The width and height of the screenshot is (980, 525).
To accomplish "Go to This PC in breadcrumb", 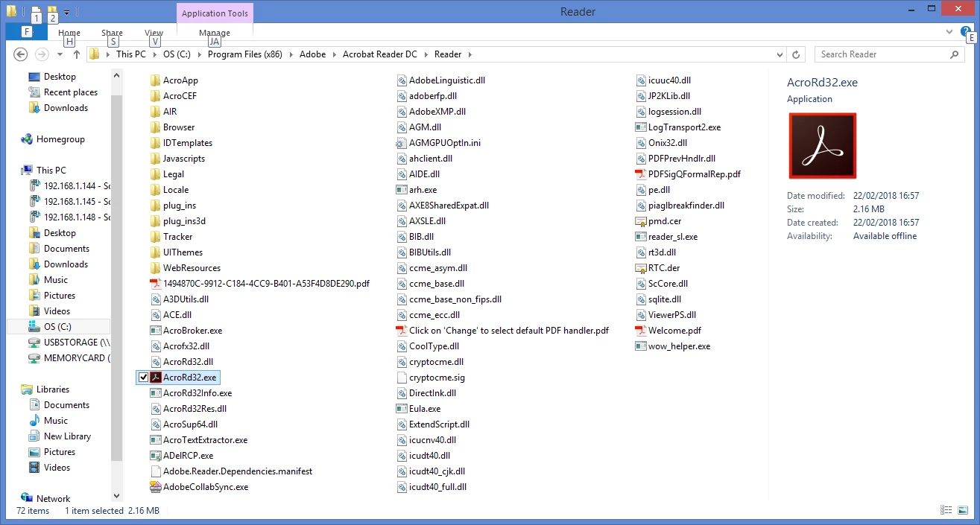I will click(131, 54).
